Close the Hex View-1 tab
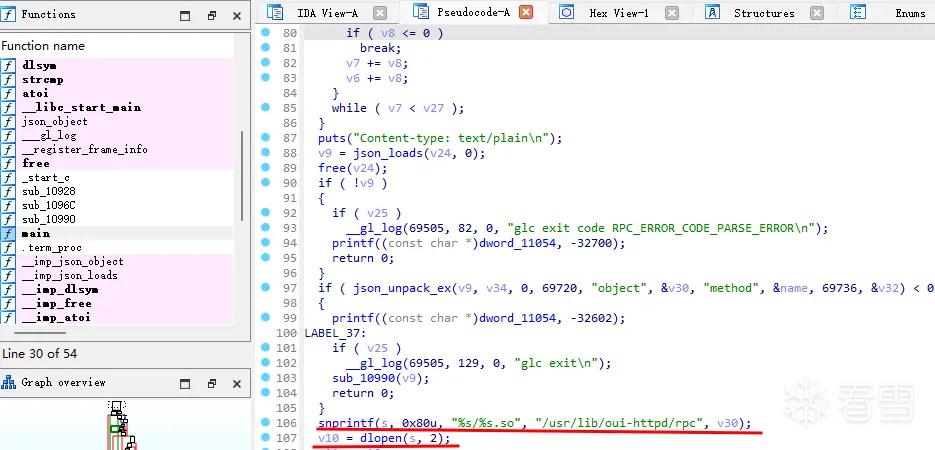 pos(671,13)
